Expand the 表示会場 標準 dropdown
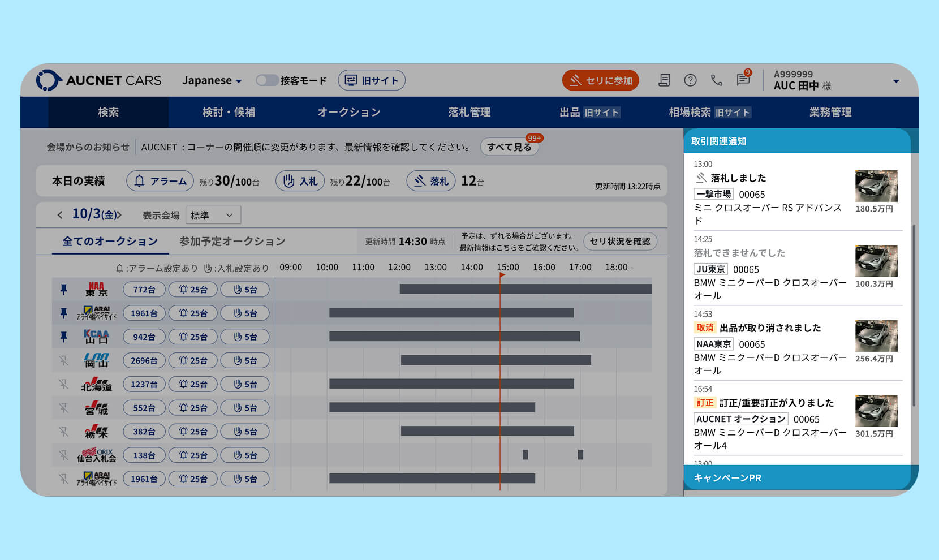Image resolution: width=939 pixels, height=560 pixels. (x=213, y=215)
